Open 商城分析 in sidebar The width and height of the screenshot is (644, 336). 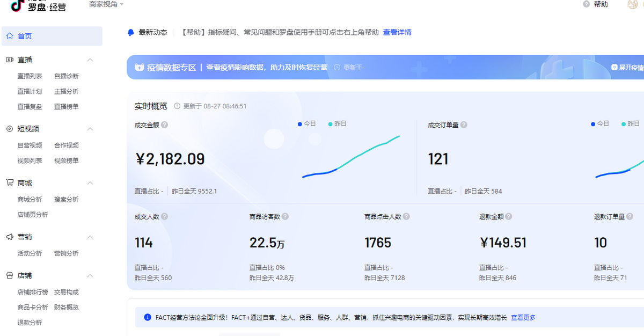coord(30,200)
